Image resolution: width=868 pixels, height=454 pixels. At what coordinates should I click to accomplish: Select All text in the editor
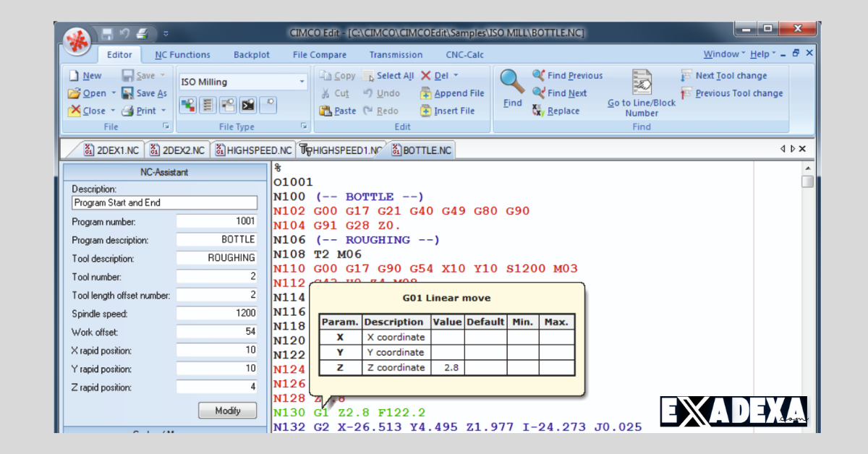coord(388,75)
